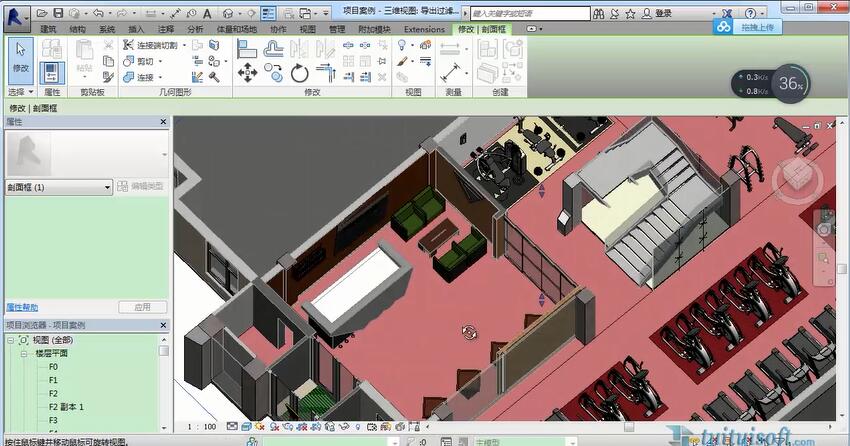Switch to the 建筑 ribbon tab

click(48, 30)
